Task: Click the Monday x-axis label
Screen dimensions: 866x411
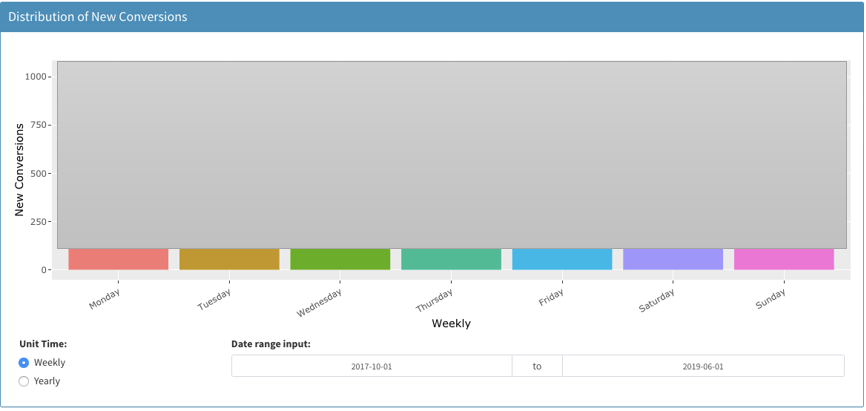Action: (105, 298)
